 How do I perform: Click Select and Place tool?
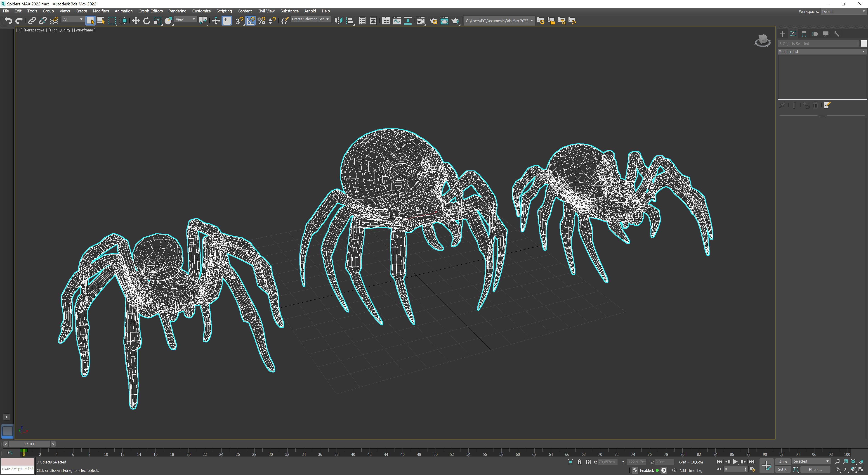168,21
